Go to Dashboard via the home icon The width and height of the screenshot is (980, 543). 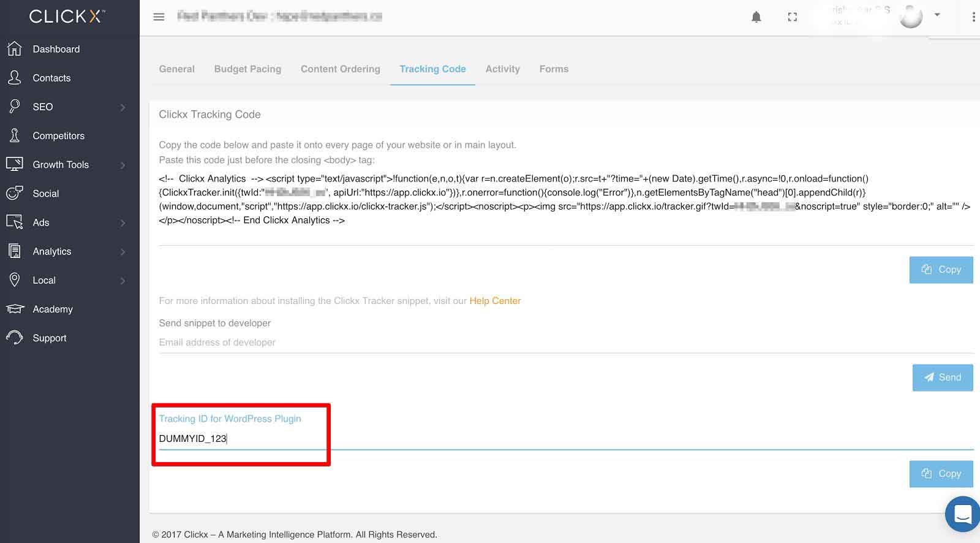pyautogui.click(x=15, y=48)
